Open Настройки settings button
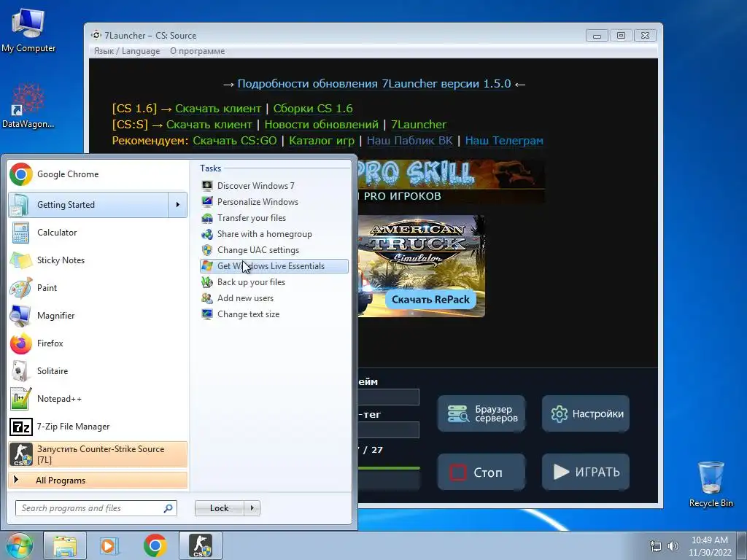This screenshot has height=560, width=747. click(586, 414)
